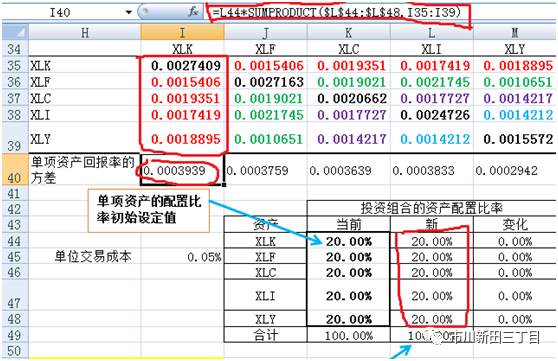558x361 pixels.
Task: Click the 投资组合的资产配置比率 header cell
Action: tap(432, 208)
